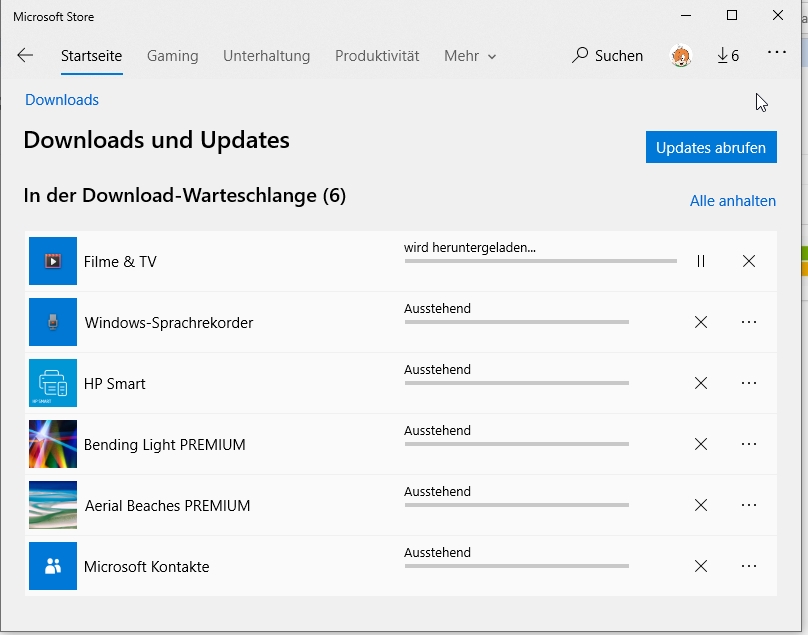
Task: Go back with the arrow icon
Action: [25, 55]
